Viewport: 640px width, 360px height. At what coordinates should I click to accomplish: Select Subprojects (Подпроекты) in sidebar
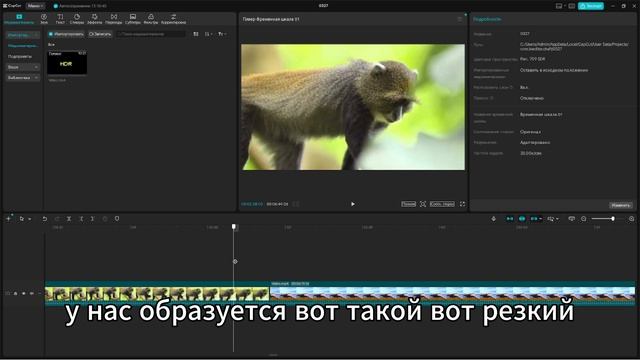[x=20, y=57]
